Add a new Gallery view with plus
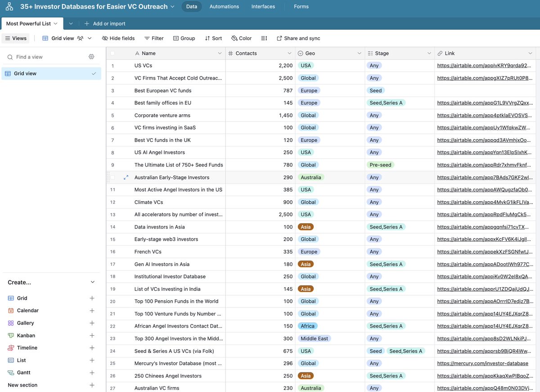The width and height of the screenshot is (540, 392). coord(92,323)
